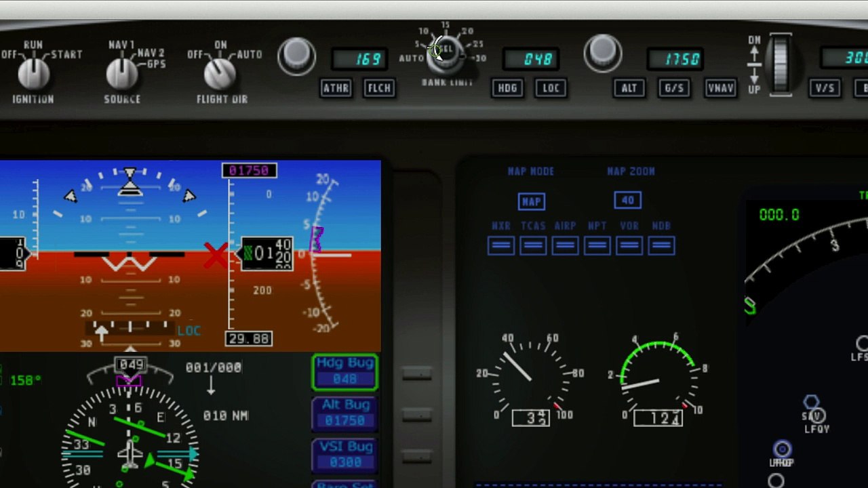868x488 pixels.
Task: Click the 010 NM distance readout
Action: 226,415
